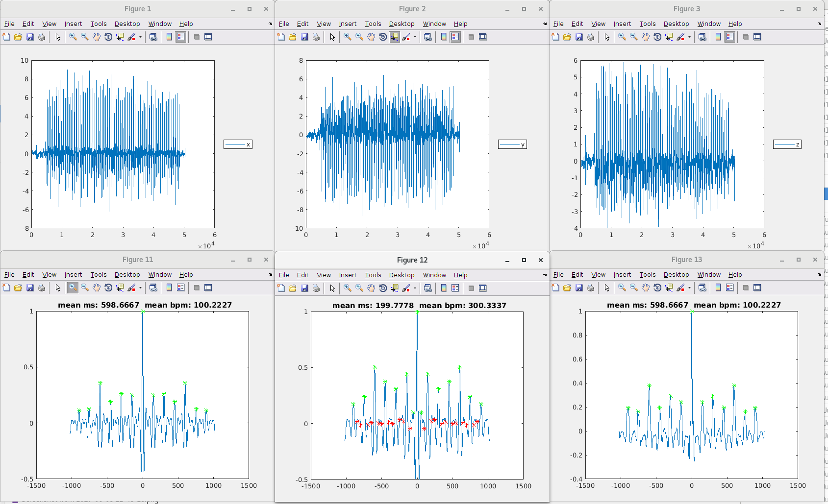This screenshot has width=828, height=504.
Task: Click the 'y' legend box in Figure 2
Action: click(x=512, y=144)
